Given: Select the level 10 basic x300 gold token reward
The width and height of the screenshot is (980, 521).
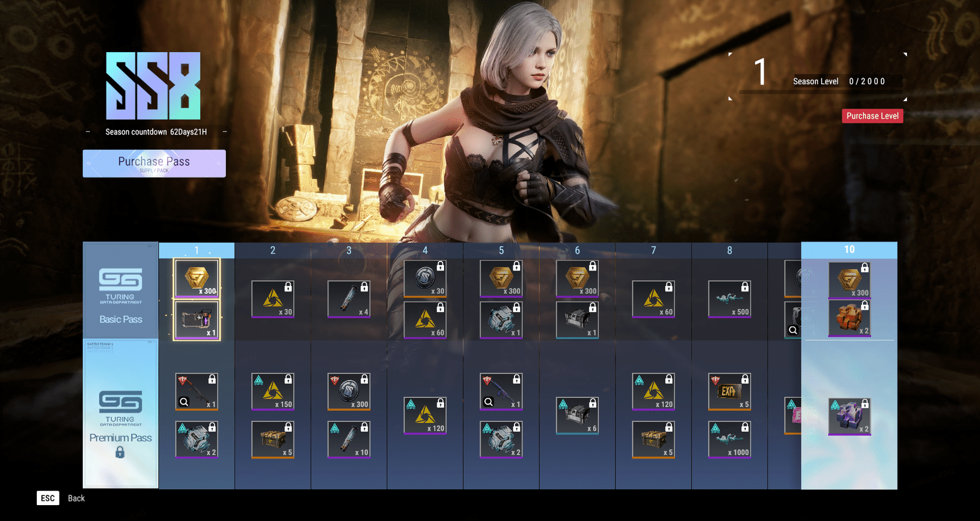Looking at the screenshot, I should [850, 280].
